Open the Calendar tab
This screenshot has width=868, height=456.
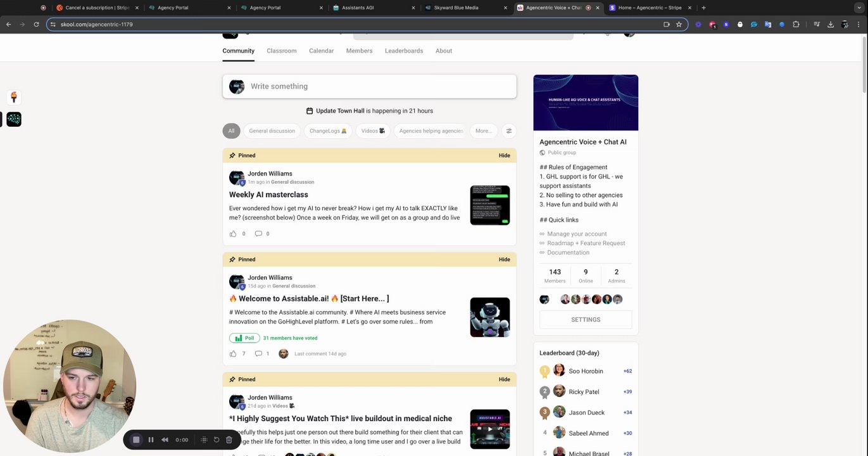click(x=321, y=51)
